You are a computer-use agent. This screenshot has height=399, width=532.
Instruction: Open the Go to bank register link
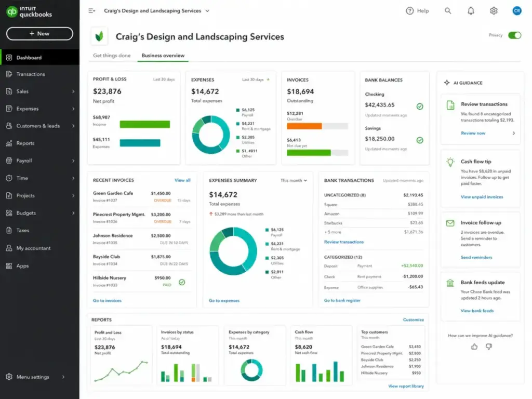[x=342, y=300]
